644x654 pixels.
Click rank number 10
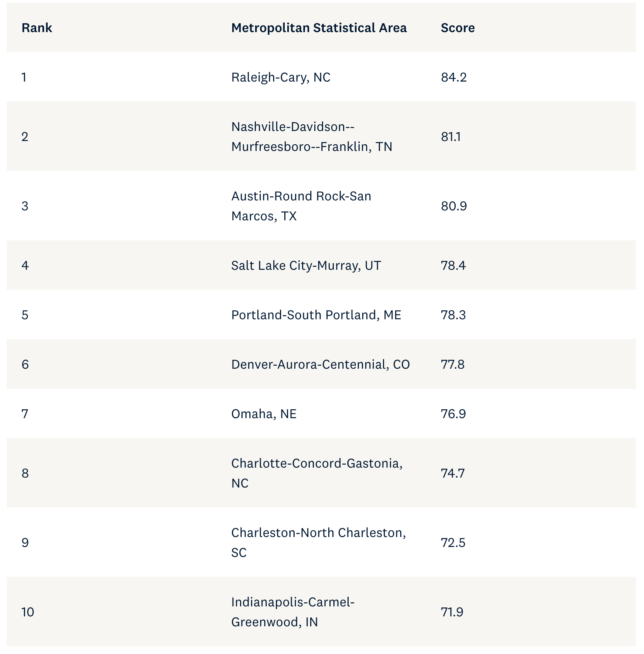(x=28, y=612)
